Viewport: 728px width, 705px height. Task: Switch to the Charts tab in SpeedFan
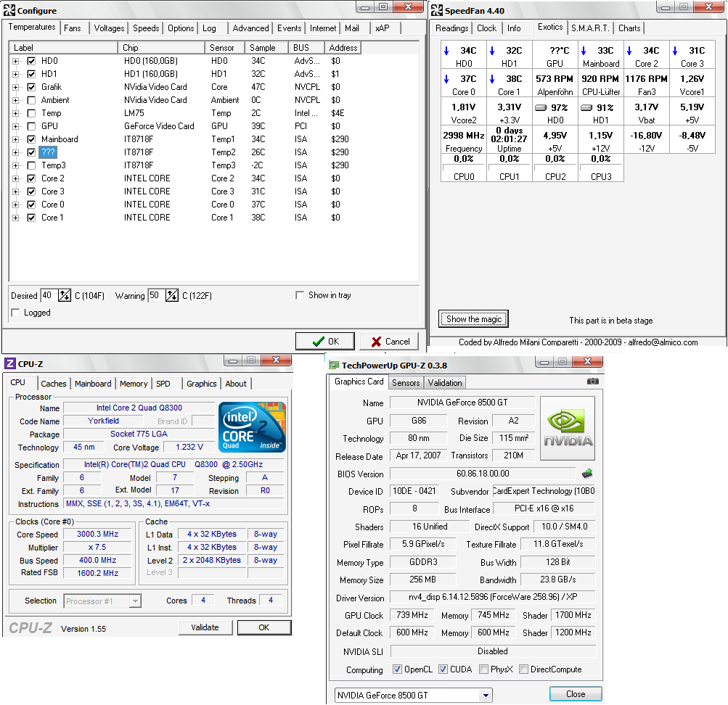tap(629, 28)
